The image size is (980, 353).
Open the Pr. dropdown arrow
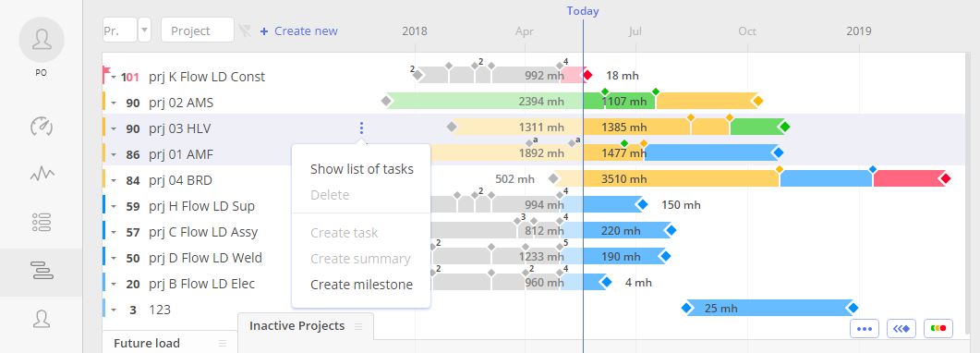144,30
